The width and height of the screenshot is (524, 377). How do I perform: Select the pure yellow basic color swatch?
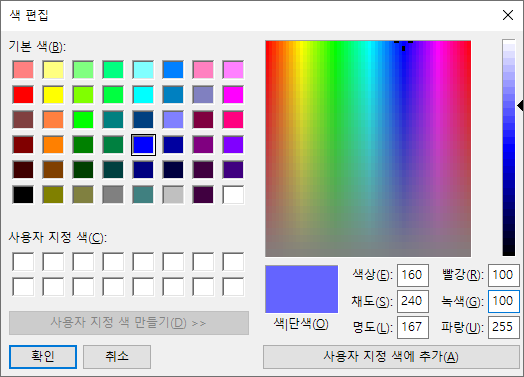(53, 95)
